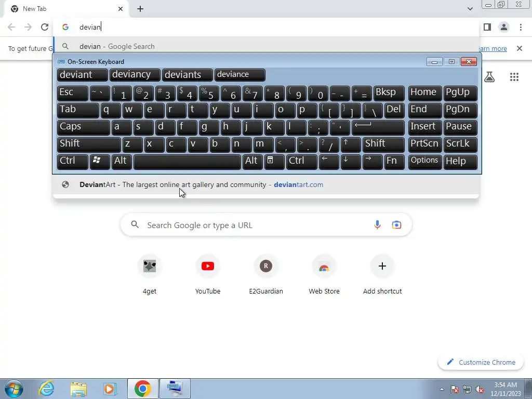Viewport: 532px width, 399px height.
Task: Open Windows Explorer folder on taskbar
Action: pos(78,389)
